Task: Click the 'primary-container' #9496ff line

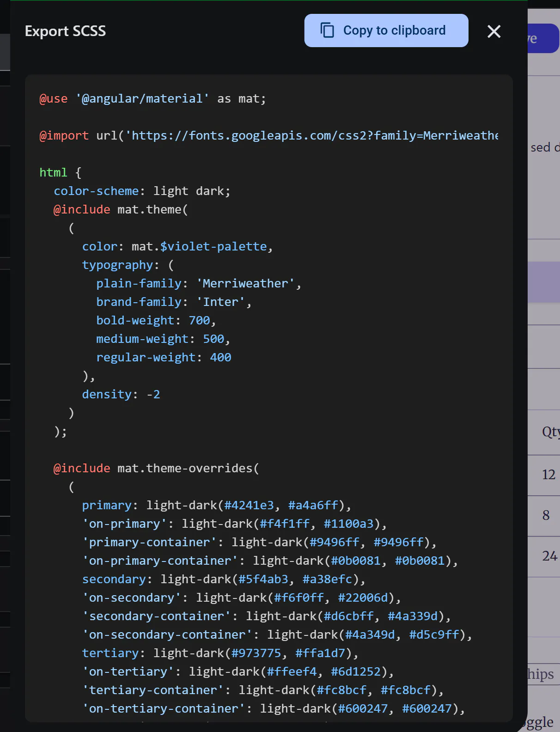Action: point(259,542)
